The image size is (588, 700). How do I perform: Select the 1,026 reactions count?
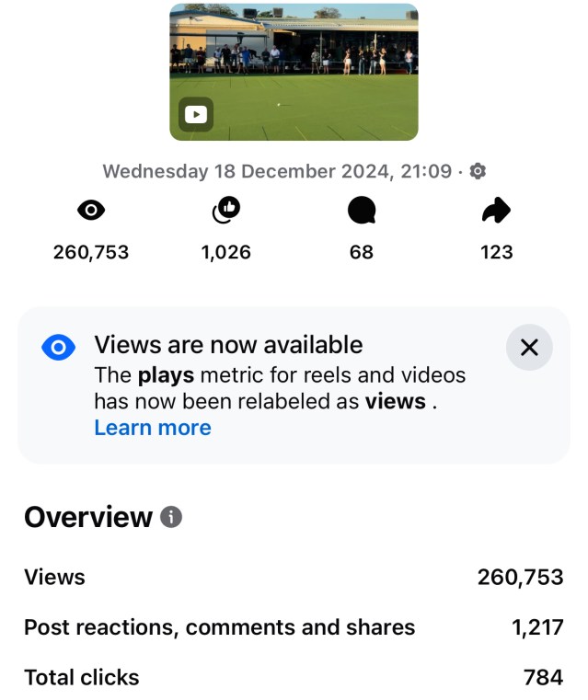[225, 252]
